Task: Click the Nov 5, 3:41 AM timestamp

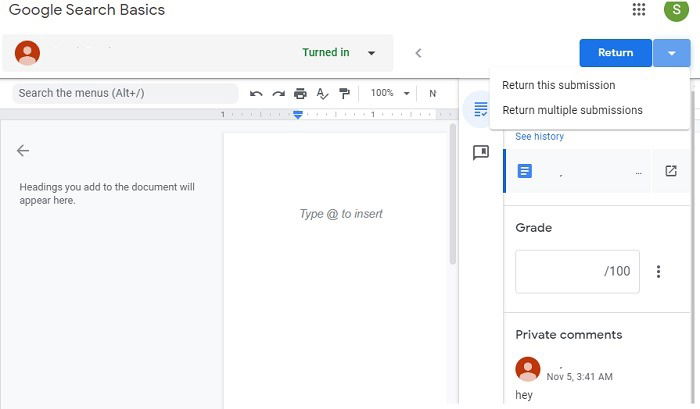Action: point(579,376)
